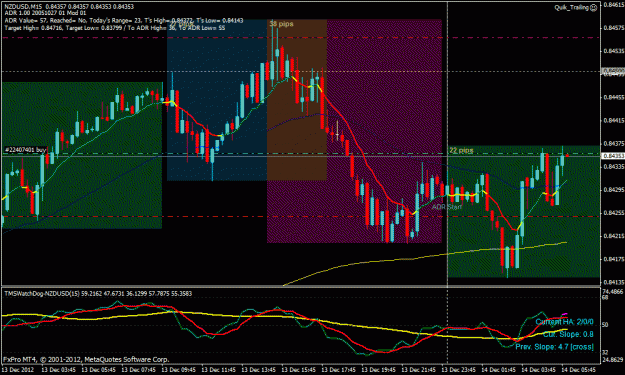Click the '14 Dec 05:45' time axis label
The height and width of the screenshot is (375, 625).
579,369
